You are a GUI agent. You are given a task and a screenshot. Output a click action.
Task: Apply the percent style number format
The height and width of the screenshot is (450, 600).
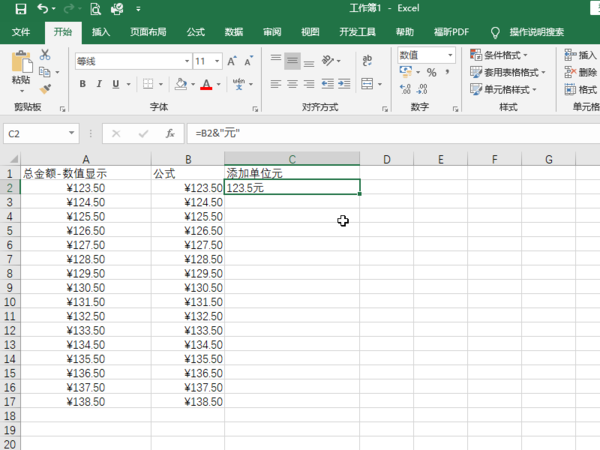click(431, 72)
